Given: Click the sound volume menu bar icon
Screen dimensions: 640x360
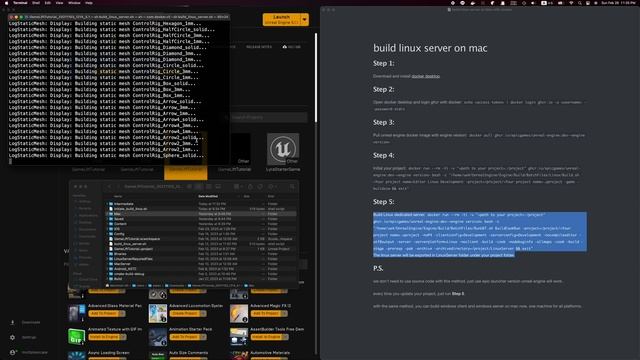Looking at the screenshot, I should click(533, 3).
